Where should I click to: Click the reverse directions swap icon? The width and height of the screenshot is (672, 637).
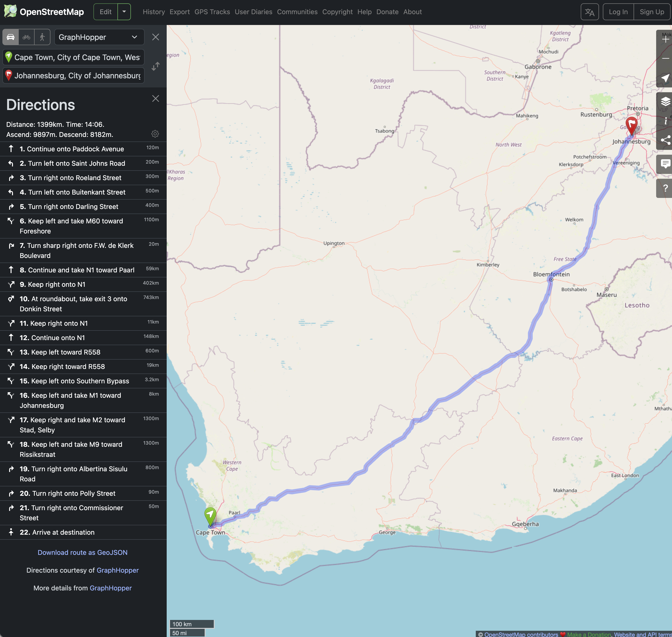(156, 66)
